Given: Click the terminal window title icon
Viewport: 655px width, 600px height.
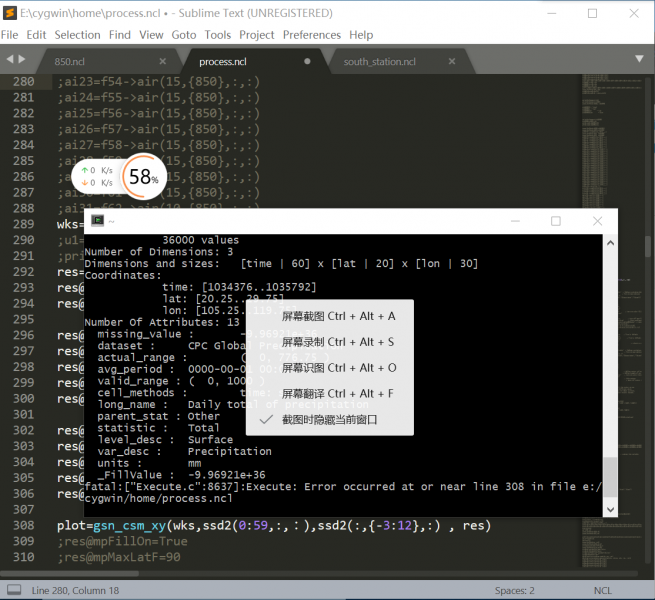Looking at the screenshot, I should pyautogui.click(x=98, y=221).
